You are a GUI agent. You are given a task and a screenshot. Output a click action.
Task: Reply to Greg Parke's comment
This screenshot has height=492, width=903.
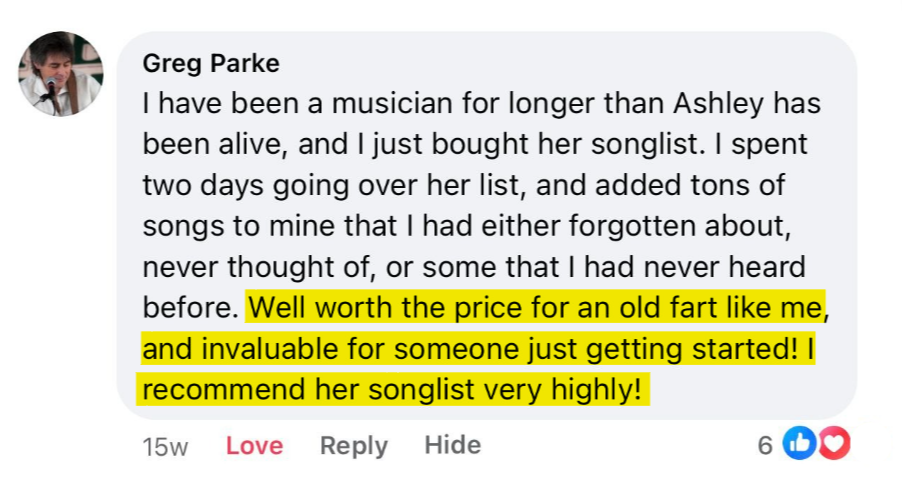pos(353,445)
